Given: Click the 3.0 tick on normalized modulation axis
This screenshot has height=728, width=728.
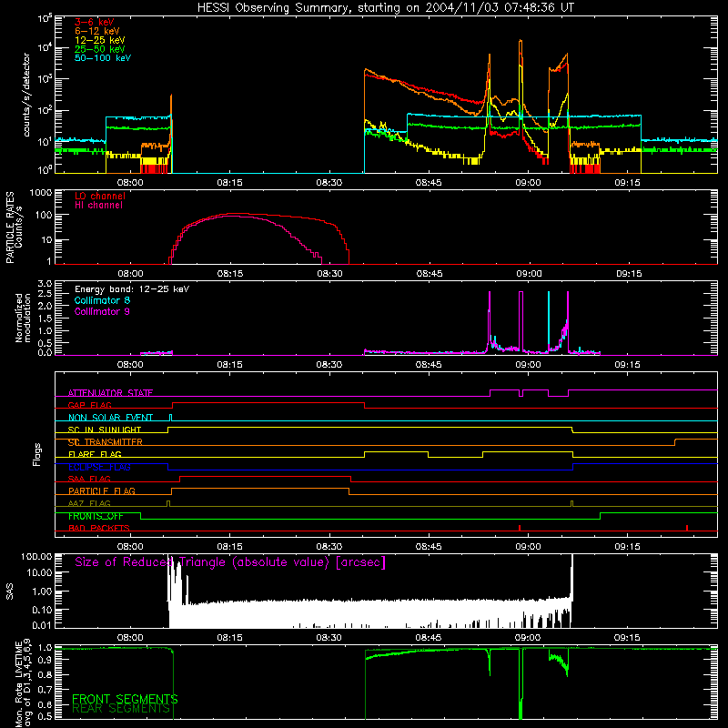Looking at the screenshot, I should coord(45,283).
